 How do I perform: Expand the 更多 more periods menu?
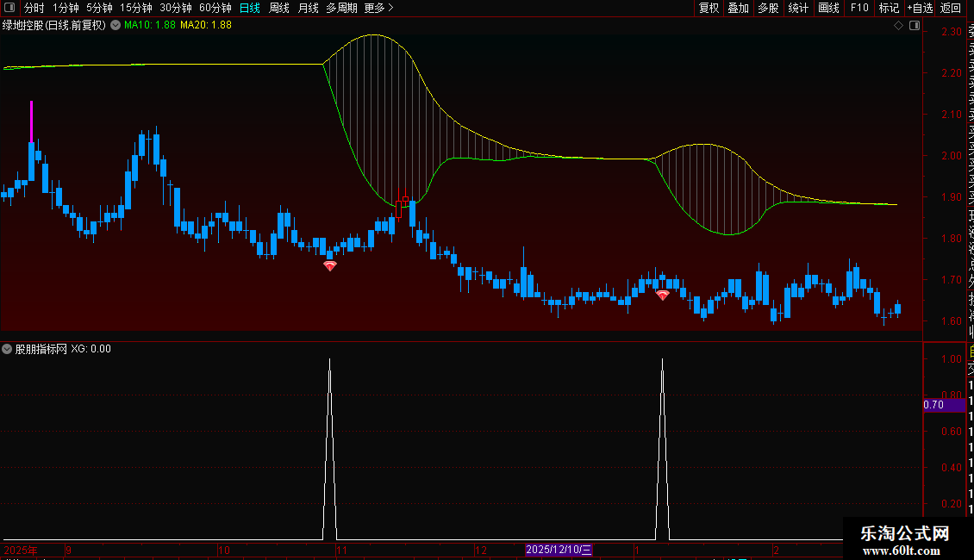pos(378,8)
